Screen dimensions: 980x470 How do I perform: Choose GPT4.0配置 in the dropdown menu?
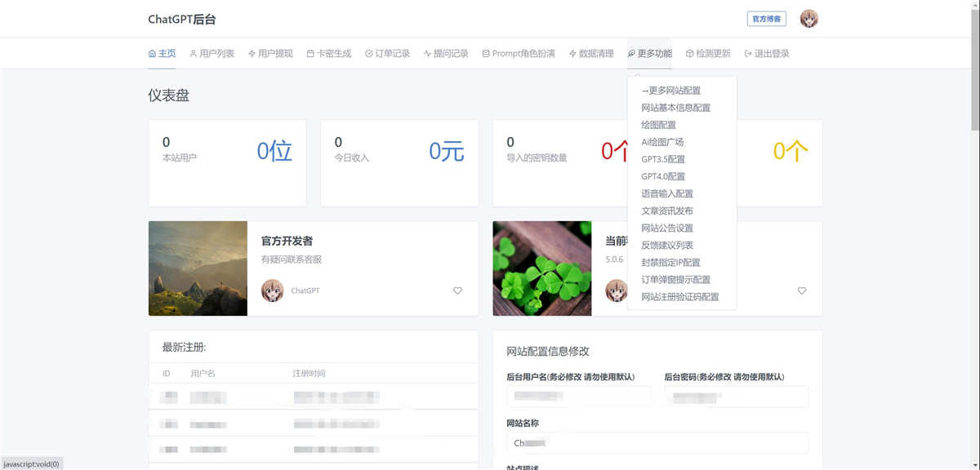pos(663,176)
